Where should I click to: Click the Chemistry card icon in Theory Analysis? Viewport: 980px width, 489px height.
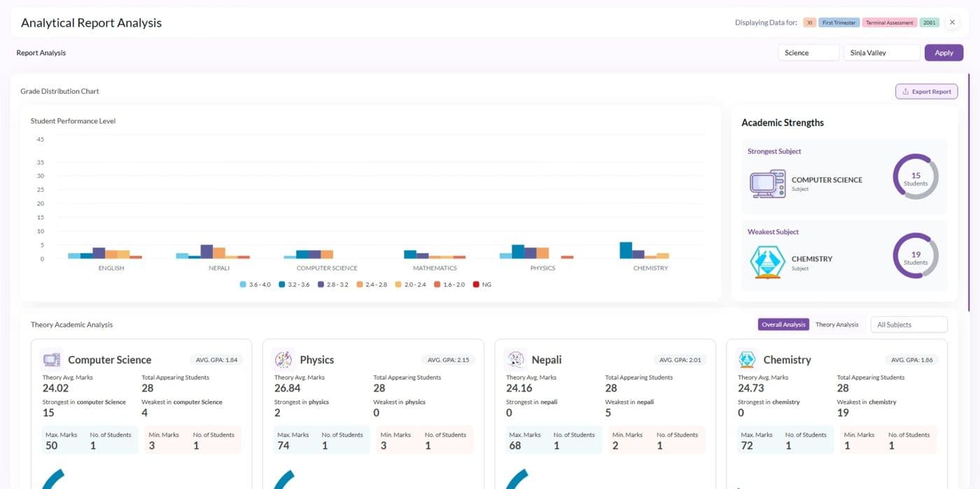pos(747,359)
